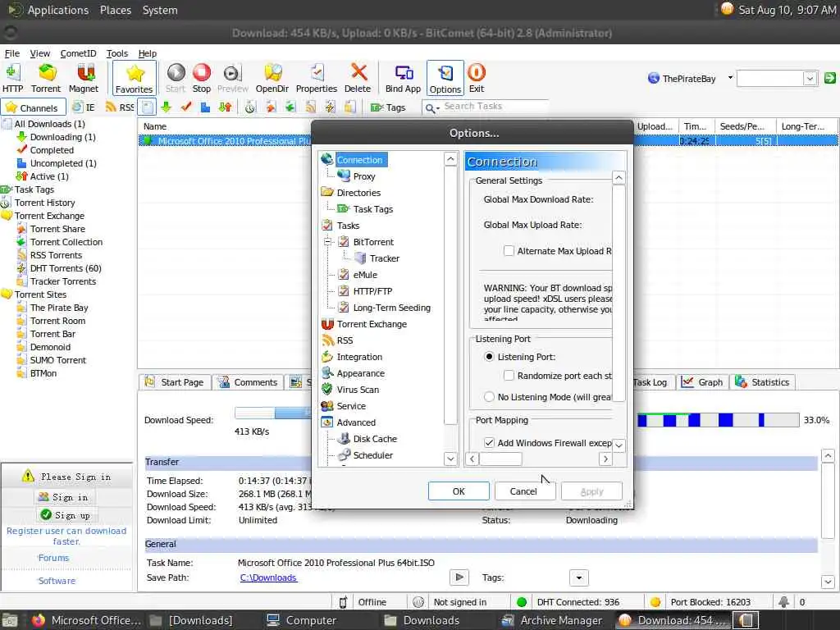Click the Save Path play arrow button
The image size is (840, 630).
pos(459,577)
